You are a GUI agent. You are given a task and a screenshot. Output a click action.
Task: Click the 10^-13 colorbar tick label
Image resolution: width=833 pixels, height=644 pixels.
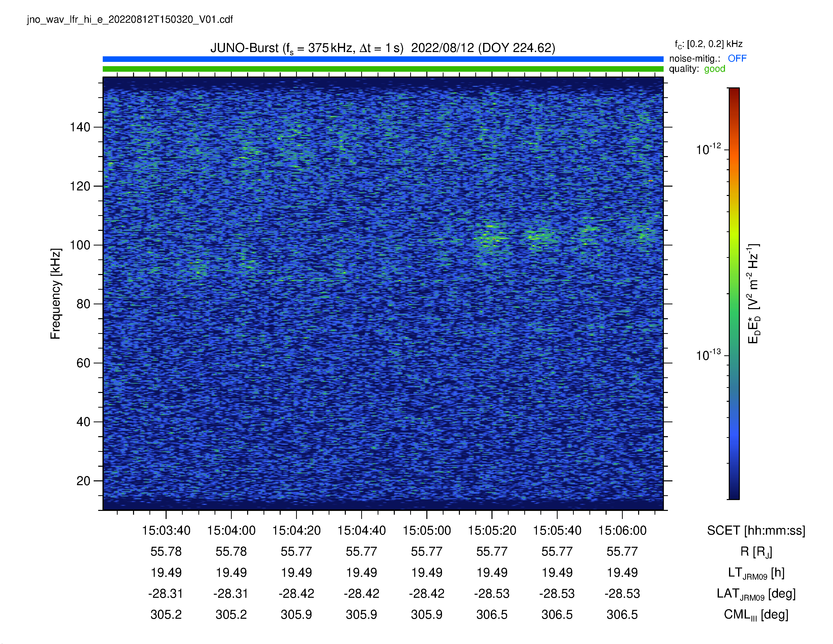coord(709,355)
